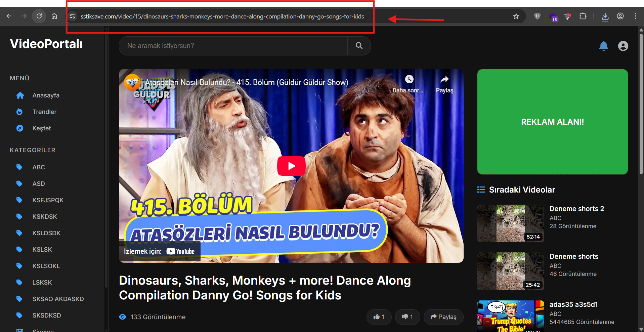Click the Güldür Güldür channel avatar
The height and width of the screenshot is (332, 644).
tap(132, 82)
